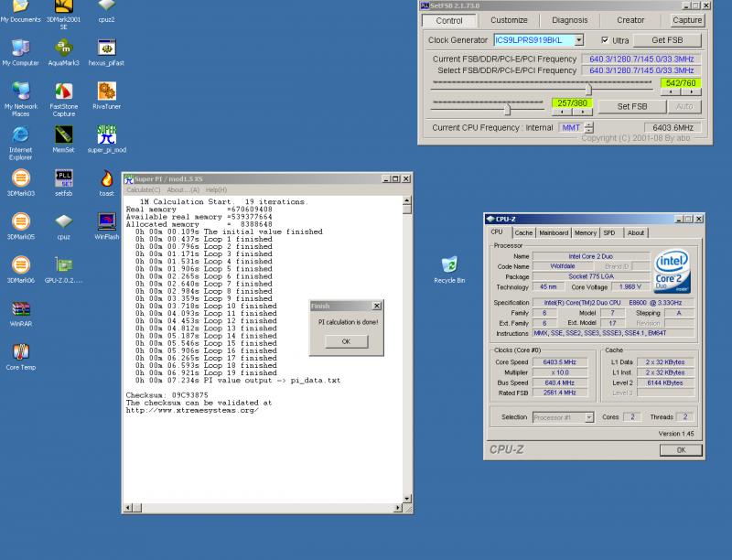Click the lower 257/380 slider thumb

tap(508, 109)
